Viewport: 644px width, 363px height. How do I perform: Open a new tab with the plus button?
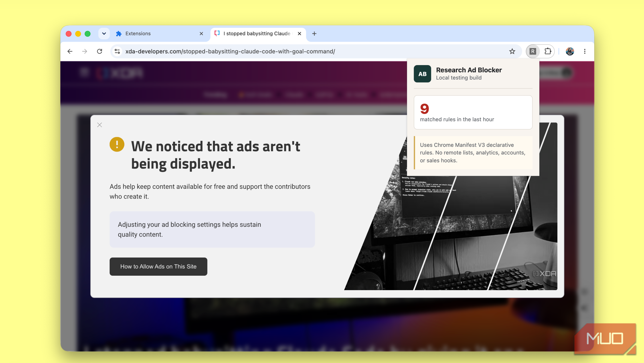pos(314,34)
